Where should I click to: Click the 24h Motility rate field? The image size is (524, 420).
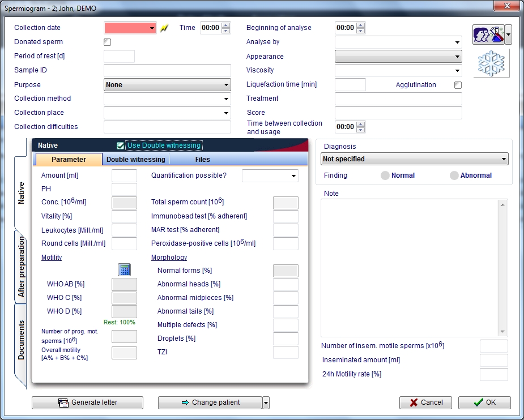point(494,375)
